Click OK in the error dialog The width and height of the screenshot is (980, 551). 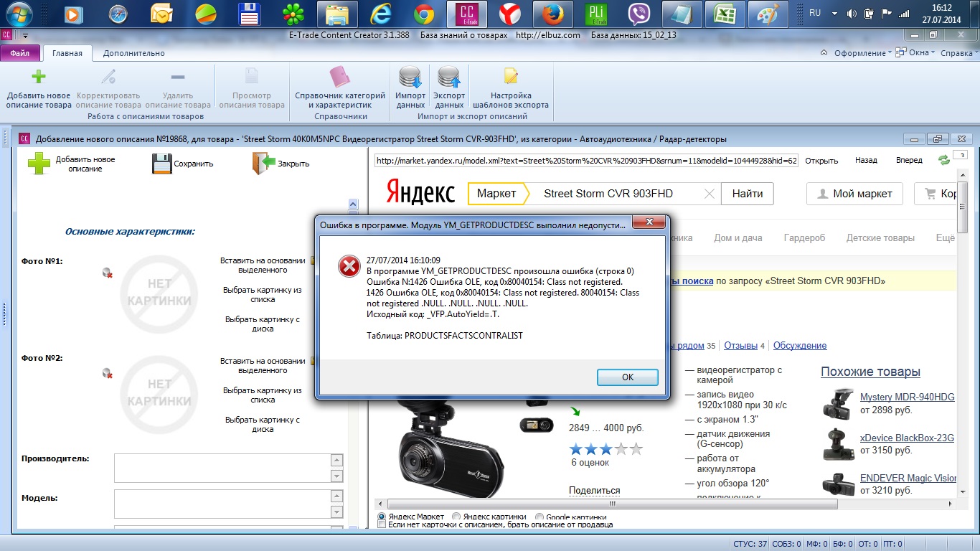tap(628, 377)
